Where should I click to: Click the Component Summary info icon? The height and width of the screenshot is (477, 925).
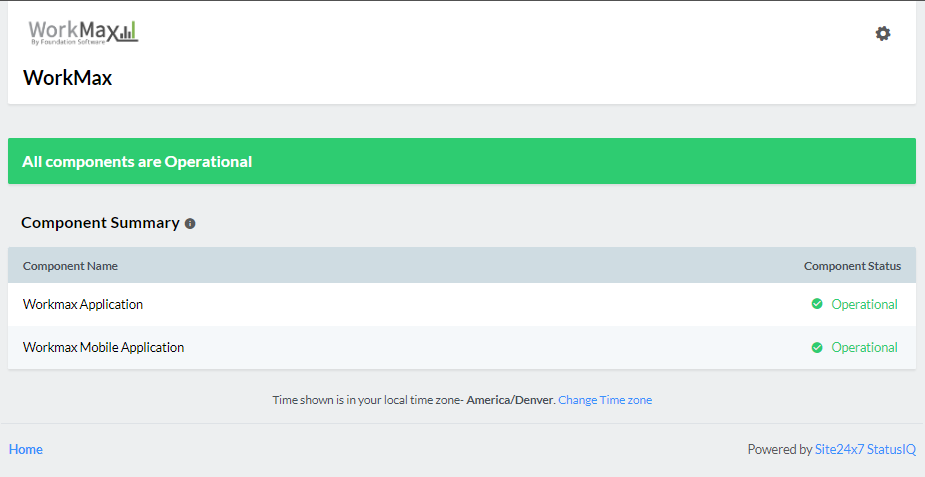190,223
